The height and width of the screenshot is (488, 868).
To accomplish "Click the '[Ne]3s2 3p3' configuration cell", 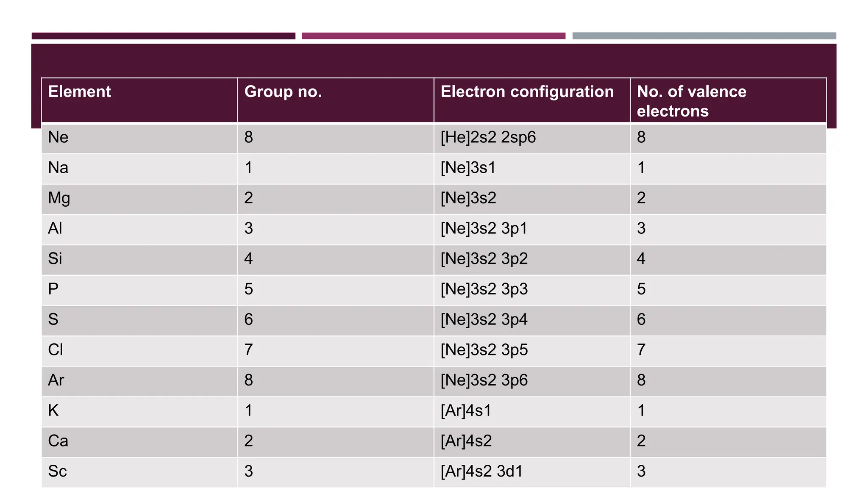I will [484, 289].
